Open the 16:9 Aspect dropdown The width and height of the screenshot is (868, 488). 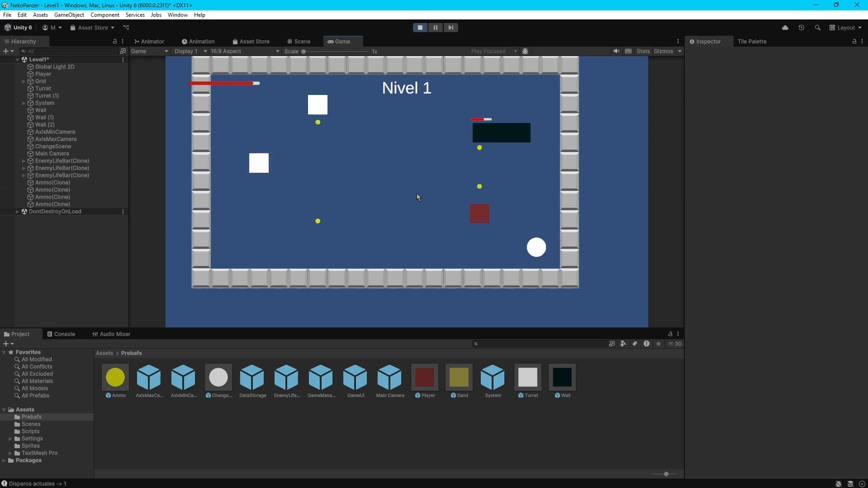245,51
